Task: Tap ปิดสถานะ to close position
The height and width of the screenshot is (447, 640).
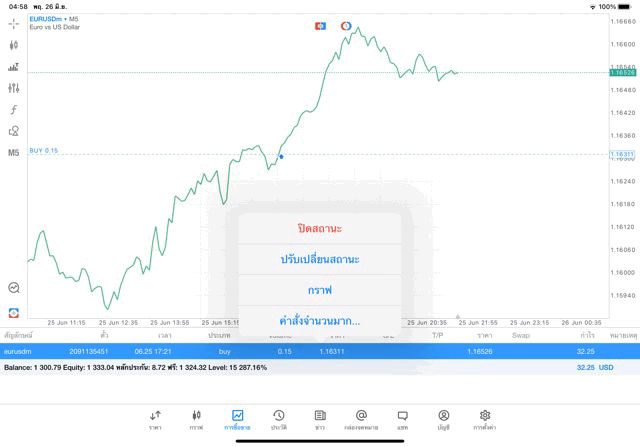Action: point(320,228)
